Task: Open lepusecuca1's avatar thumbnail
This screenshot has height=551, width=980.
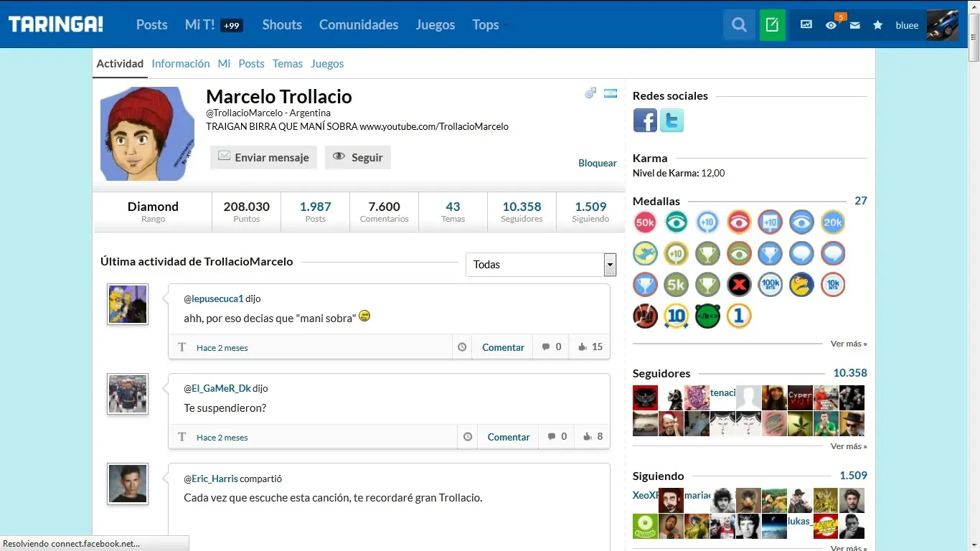Action: (128, 304)
